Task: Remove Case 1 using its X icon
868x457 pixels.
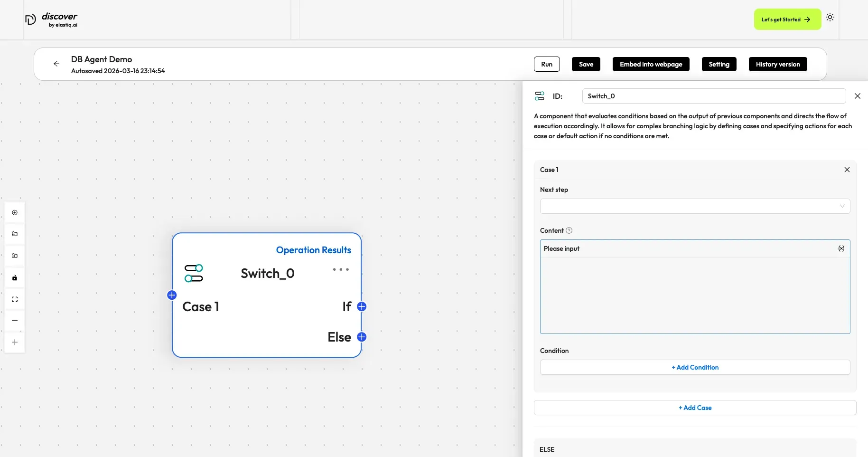Action: click(x=847, y=170)
